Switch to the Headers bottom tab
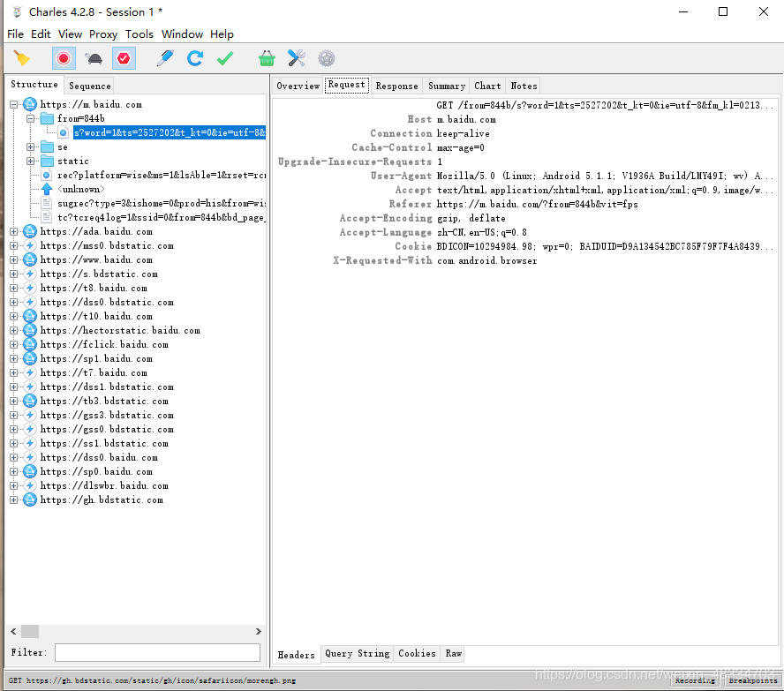 click(x=296, y=655)
